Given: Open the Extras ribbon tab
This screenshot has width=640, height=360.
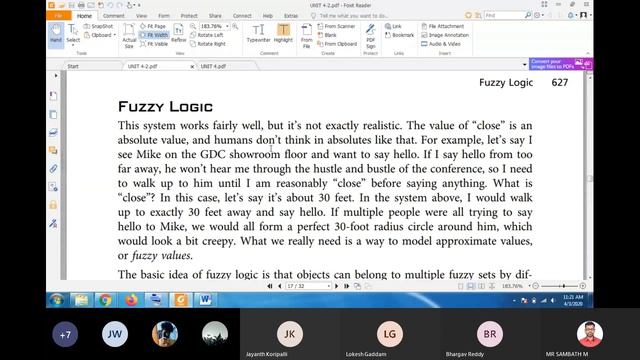Looking at the screenshot, I should click(291, 16).
